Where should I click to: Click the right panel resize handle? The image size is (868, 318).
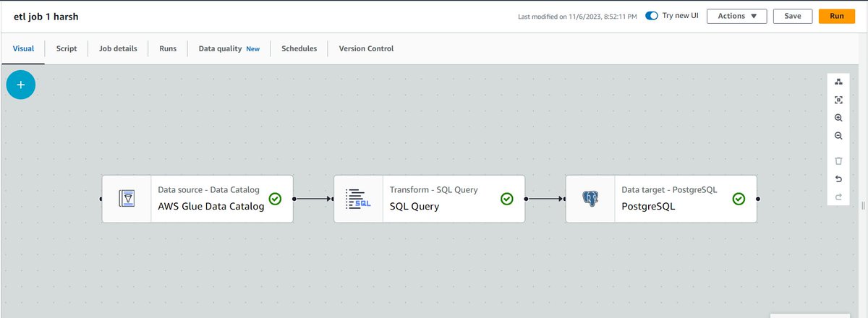(x=863, y=205)
